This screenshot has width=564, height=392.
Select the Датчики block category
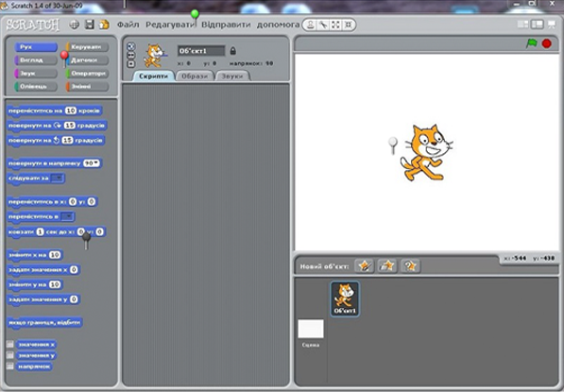tap(87, 60)
